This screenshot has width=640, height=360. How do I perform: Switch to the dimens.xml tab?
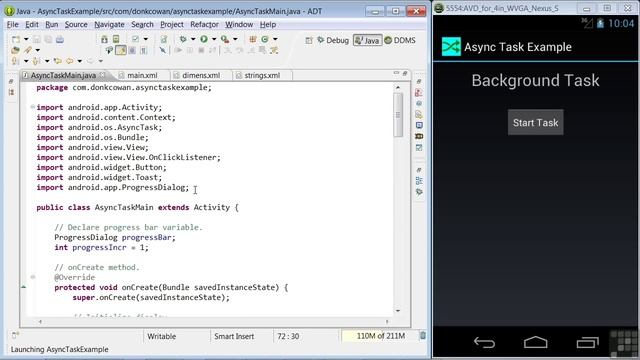pyautogui.click(x=201, y=75)
